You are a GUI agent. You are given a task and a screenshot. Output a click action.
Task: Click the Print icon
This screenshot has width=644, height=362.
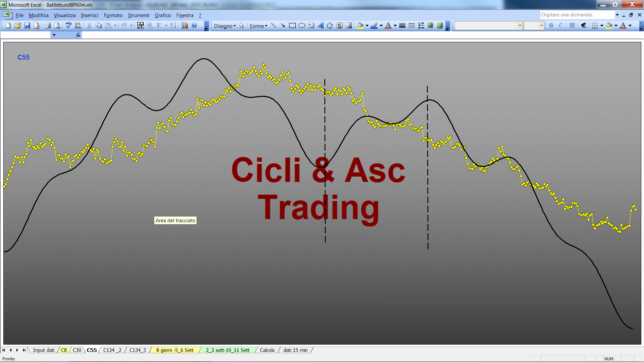[48, 25]
